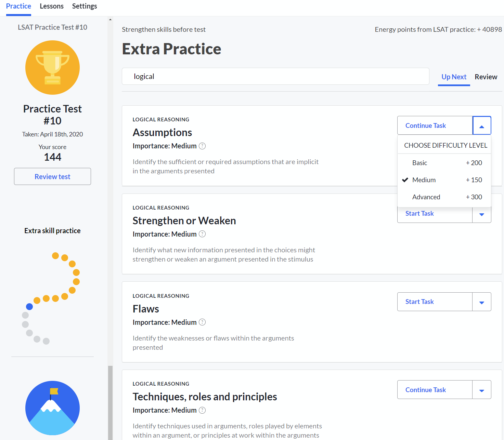Click the blue current progress dot
The width and height of the screenshot is (504, 440).
pyautogui.click(x=29, y=307)
